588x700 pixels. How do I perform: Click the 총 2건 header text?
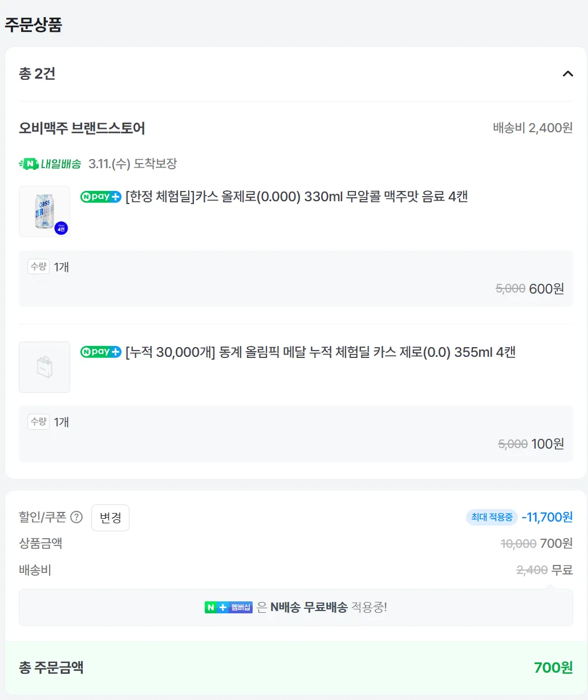[37, 74]
